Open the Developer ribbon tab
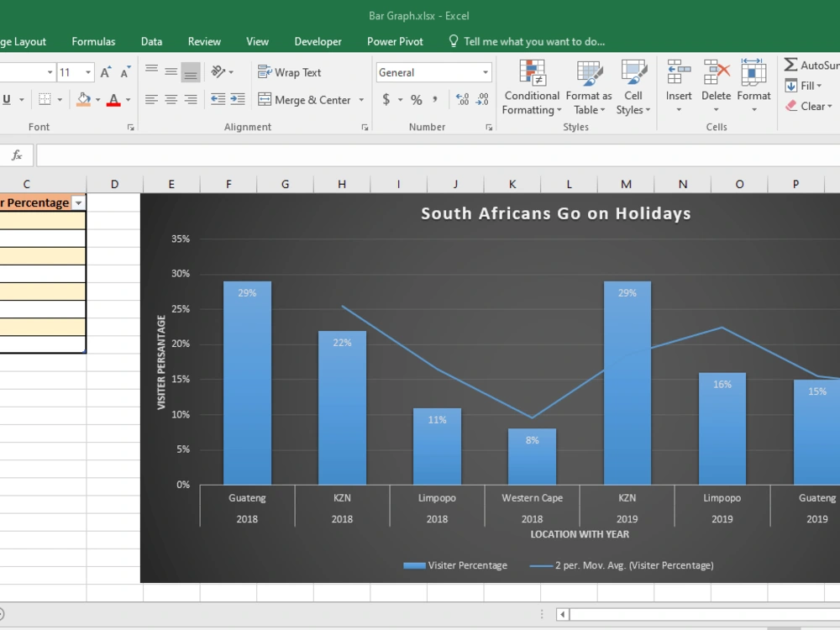The image size is (840, 630). [x=318, y=40]
